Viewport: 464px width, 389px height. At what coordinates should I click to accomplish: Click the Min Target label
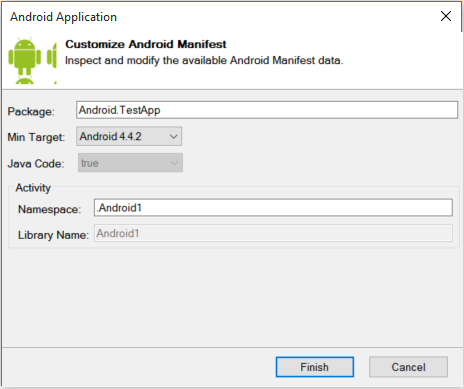click(x=36, y=137)
